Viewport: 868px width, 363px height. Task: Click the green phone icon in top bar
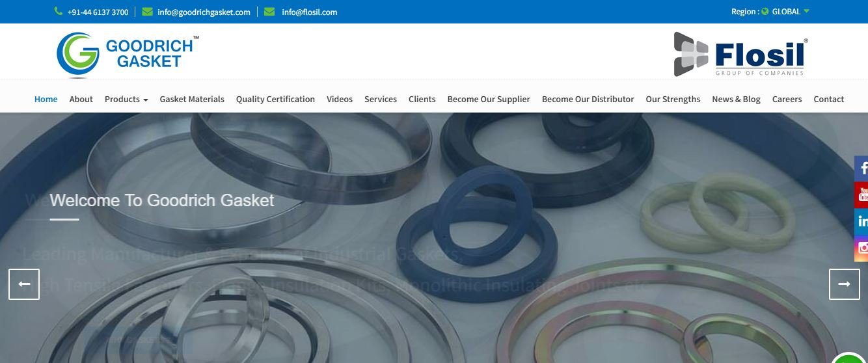(59, 12)
